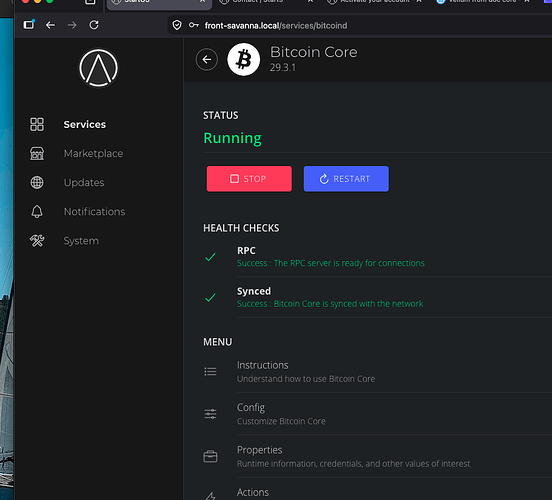The width and height of the screenshot is (552, 500).
Task: Click the Synced health check row
Action: (377, 297)
